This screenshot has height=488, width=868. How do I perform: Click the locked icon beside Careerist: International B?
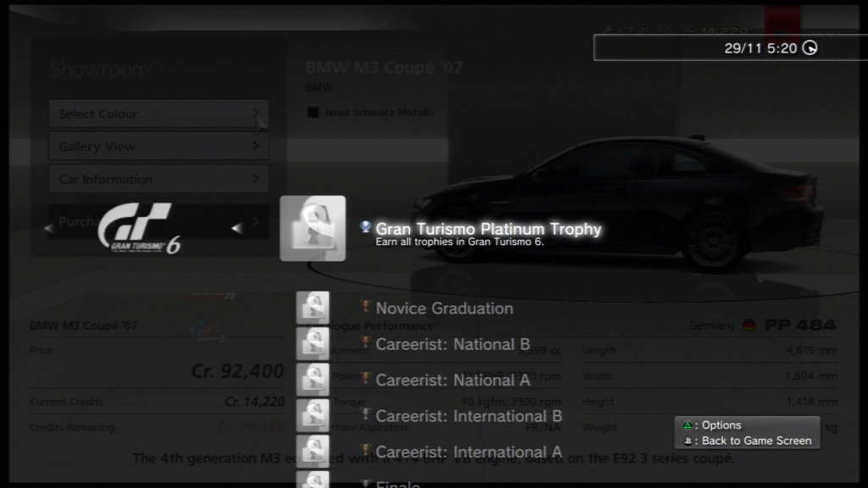click(x=313, y=415)
